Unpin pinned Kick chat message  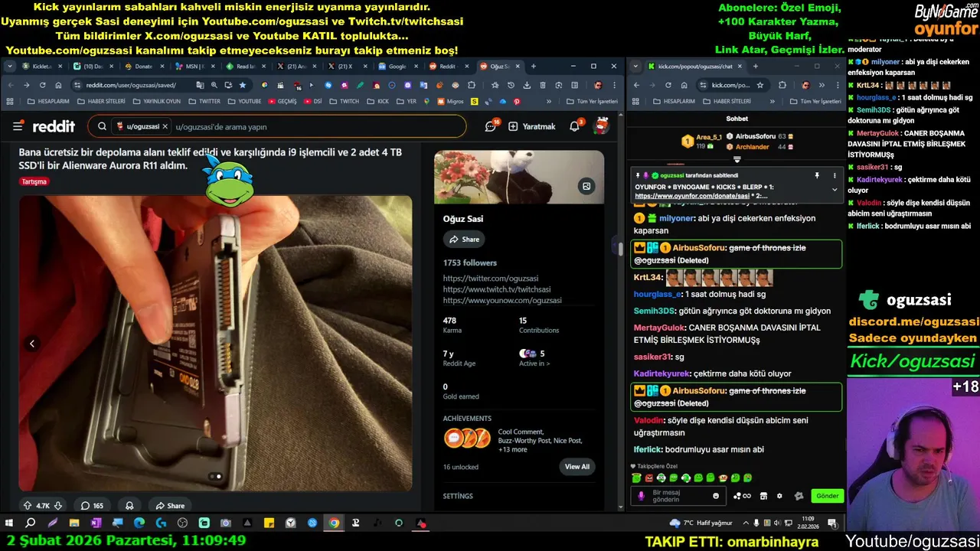(817, 175)
